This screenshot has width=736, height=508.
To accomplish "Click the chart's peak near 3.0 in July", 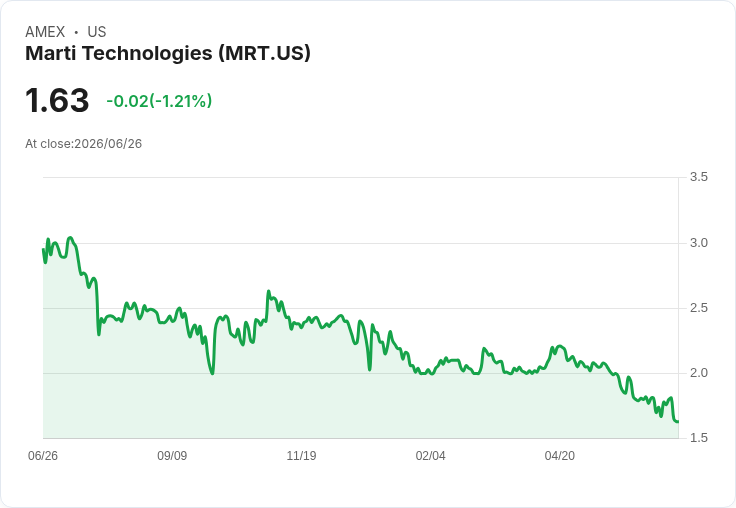I will point(70,238).
